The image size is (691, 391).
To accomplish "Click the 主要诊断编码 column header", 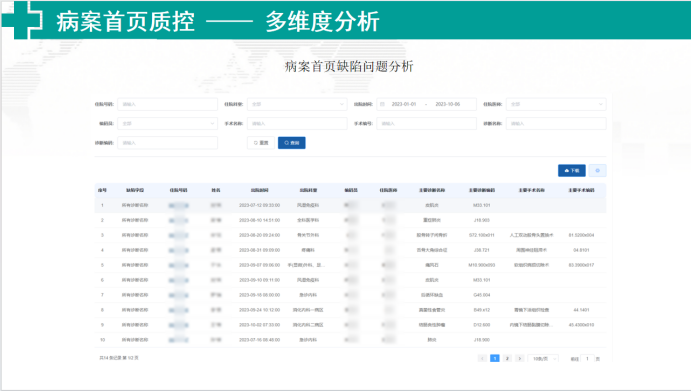I will pyautogui.click(x=482, y=190).
